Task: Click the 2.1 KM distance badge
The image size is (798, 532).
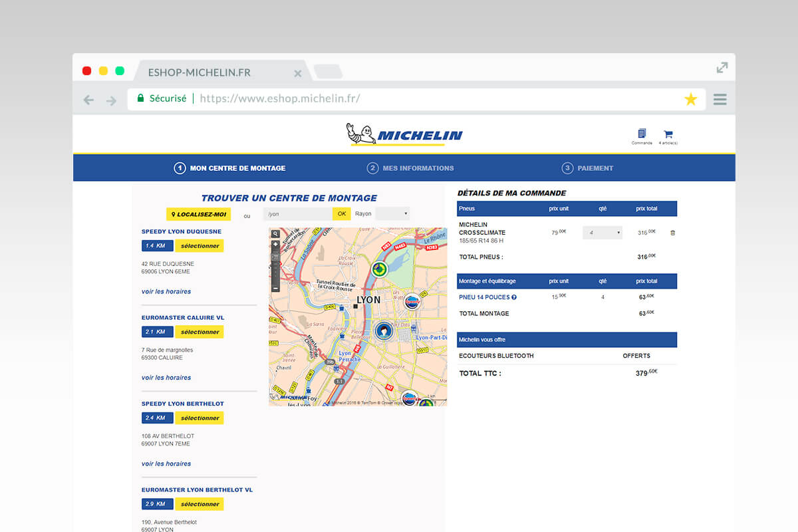Action: pyautogui.click(x=158, y=332)
